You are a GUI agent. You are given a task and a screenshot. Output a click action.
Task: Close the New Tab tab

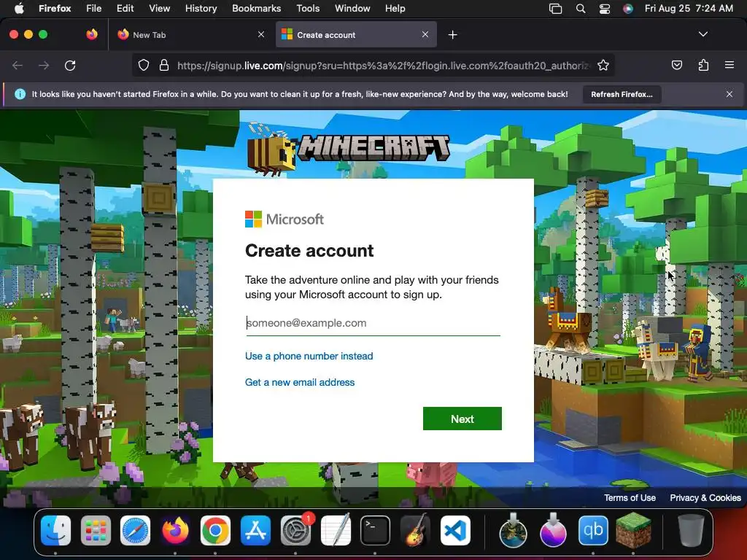coord(260,34)
